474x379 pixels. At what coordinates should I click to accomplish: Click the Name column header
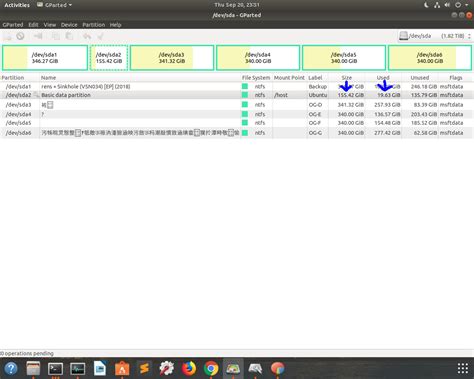coord(140,78)
